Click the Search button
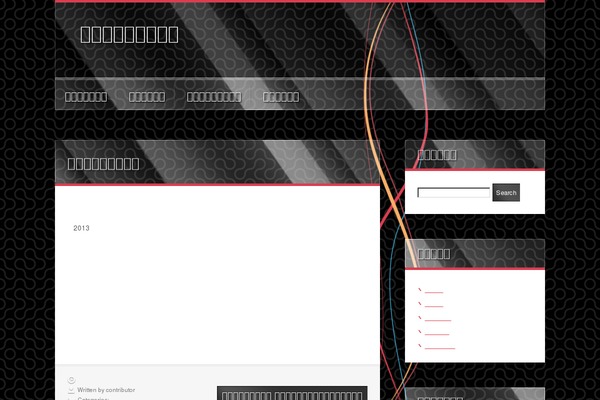 click(506, 193)
